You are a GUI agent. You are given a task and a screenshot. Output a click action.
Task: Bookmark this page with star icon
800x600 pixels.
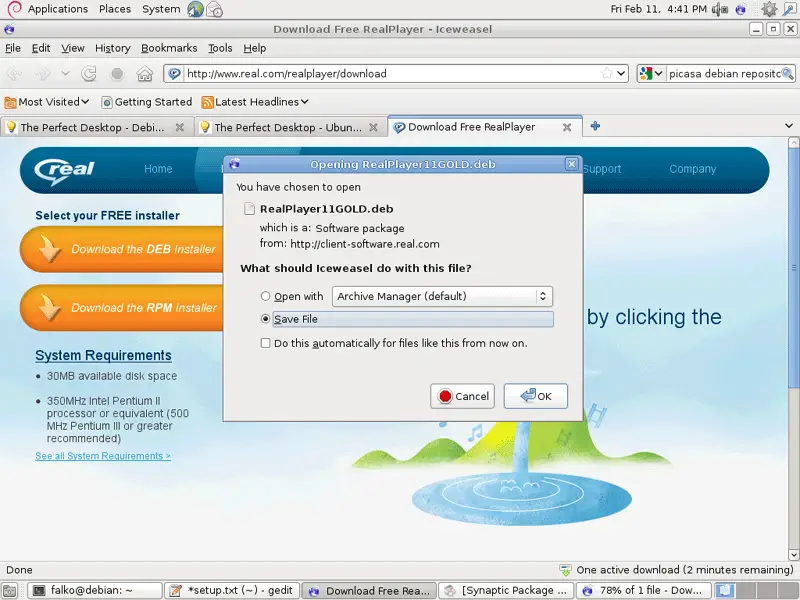pos(606,73)
